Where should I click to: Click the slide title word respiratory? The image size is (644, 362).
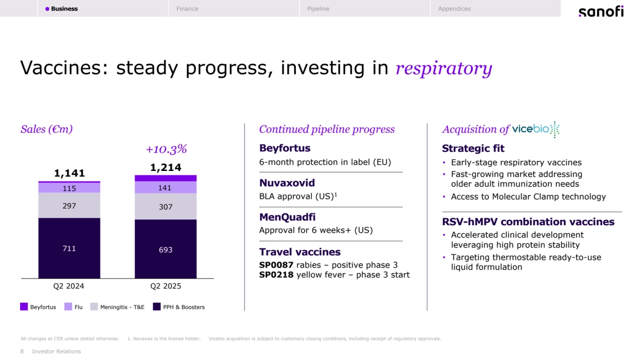coord(444,68)
